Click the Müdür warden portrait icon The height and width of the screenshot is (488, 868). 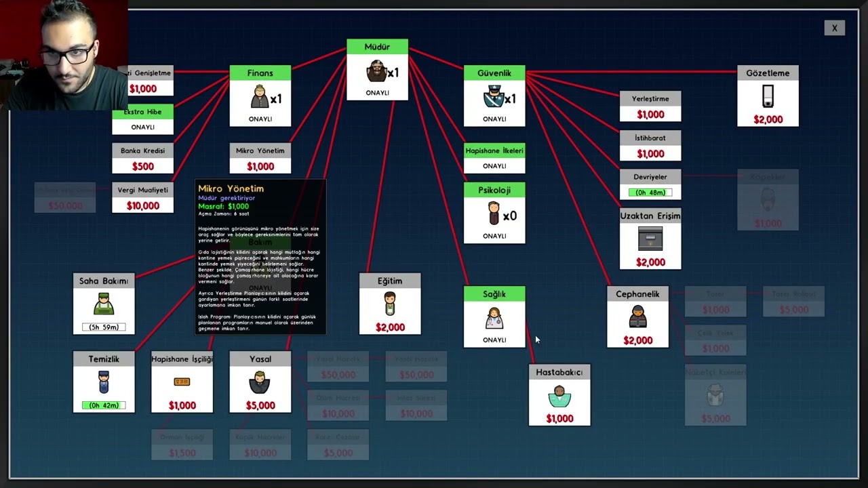point(375,71)
